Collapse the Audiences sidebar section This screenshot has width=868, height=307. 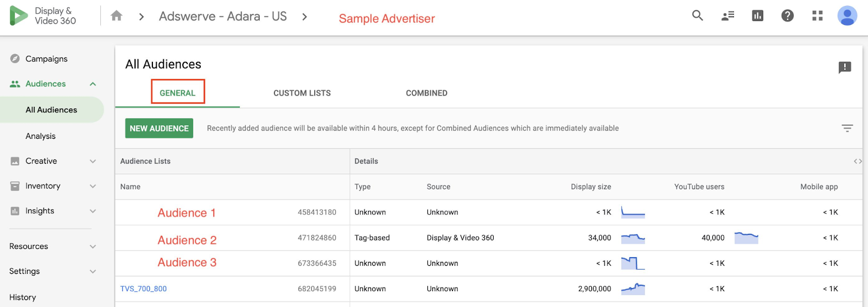tap(93, 84)
